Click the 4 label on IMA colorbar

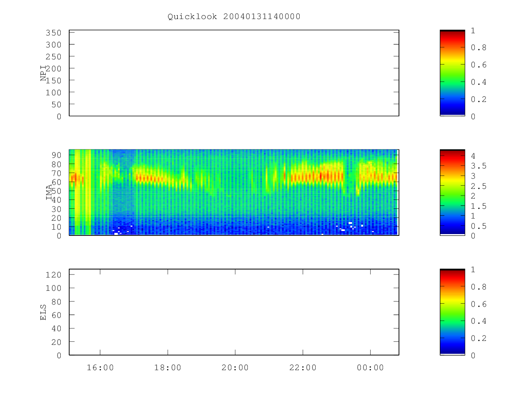point(473,156)
